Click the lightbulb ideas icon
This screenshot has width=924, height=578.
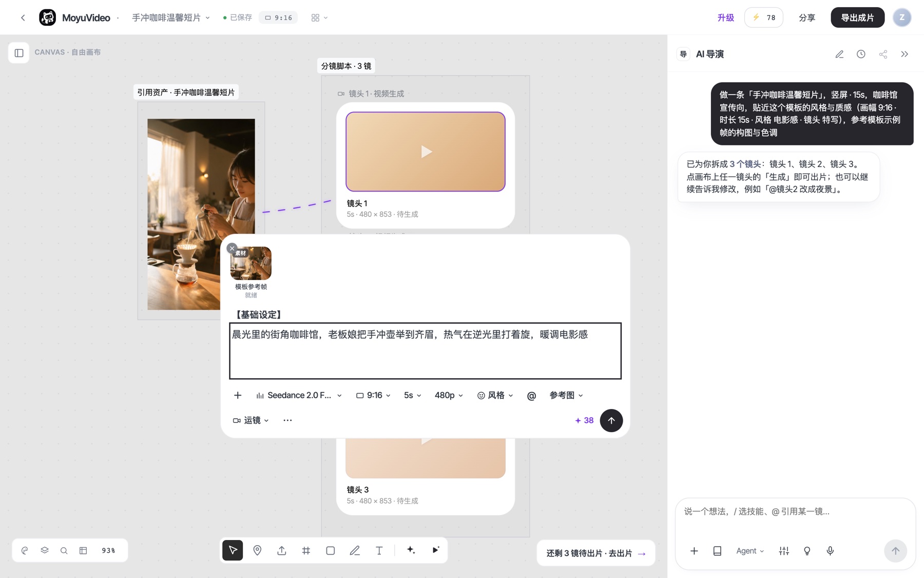pyautogui.click(x=807, y=551)
